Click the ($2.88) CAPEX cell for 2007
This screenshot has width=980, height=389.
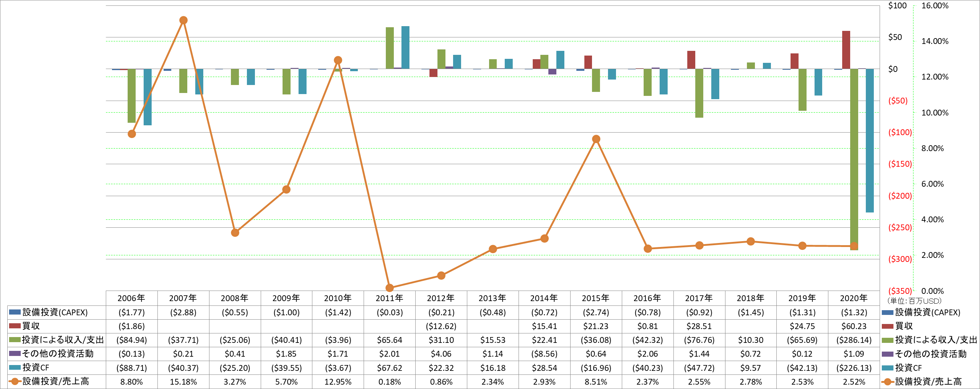coord(183,313)
